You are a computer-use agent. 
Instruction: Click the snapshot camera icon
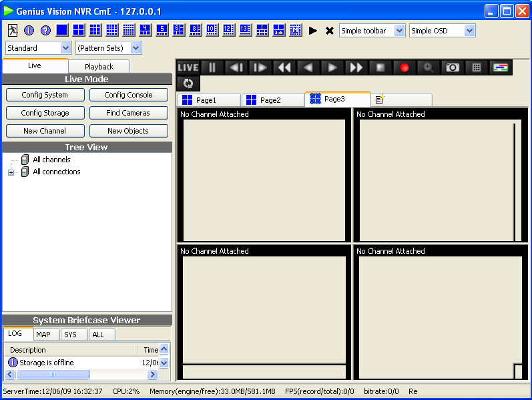point(453,67)
